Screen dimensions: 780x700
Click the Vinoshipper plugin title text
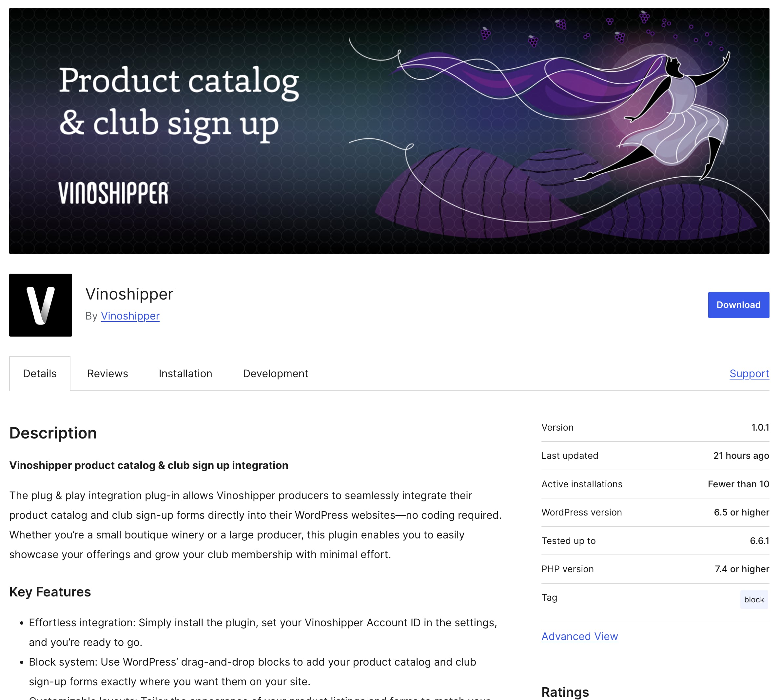click(129, 293)
